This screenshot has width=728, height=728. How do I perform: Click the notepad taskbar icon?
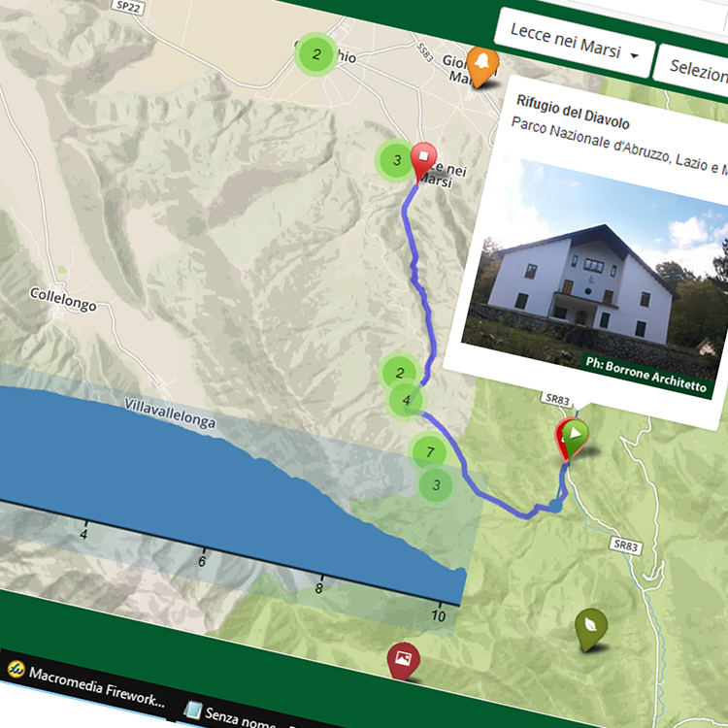[192, 709]
